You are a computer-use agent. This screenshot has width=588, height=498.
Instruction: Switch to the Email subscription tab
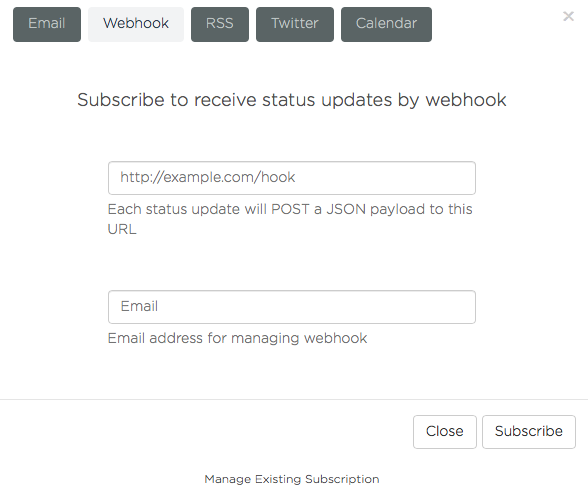pyautogui.click(x=47, y=24)
